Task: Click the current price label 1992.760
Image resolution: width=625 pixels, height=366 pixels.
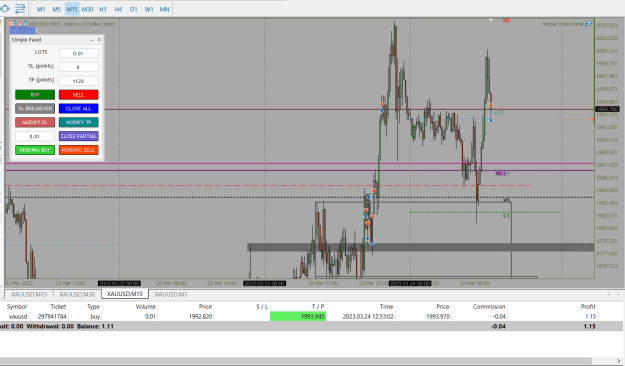Action: pos(607,109)
